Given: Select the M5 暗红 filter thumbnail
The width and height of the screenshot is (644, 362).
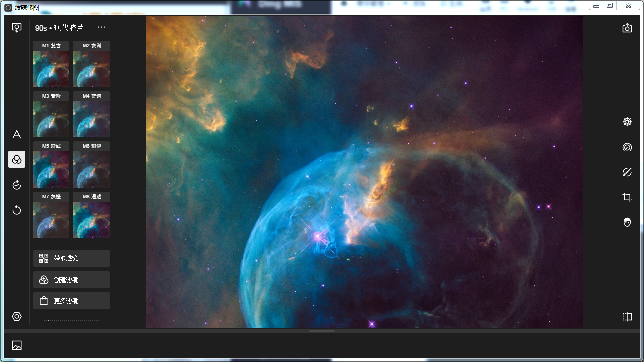Looking at the screenshot, I should [51, 165].
